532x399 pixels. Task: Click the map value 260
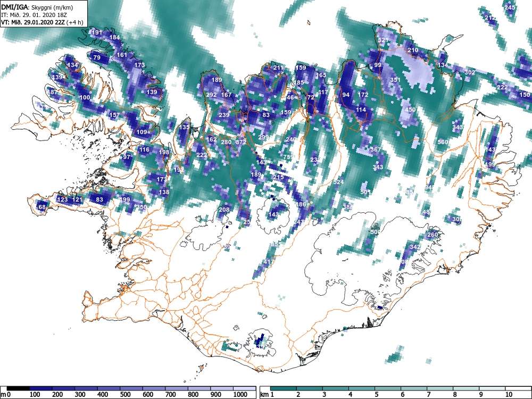click(x=433, y=235)
